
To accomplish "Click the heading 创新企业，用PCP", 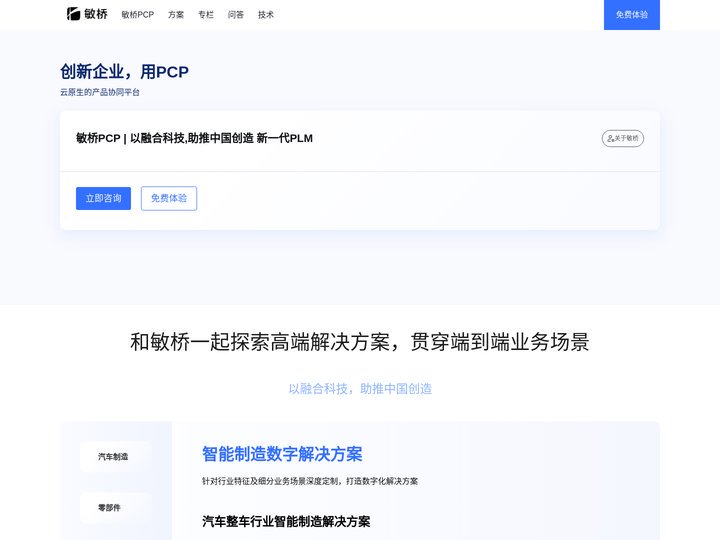I will pyautogui.click(x=124, y=72).
